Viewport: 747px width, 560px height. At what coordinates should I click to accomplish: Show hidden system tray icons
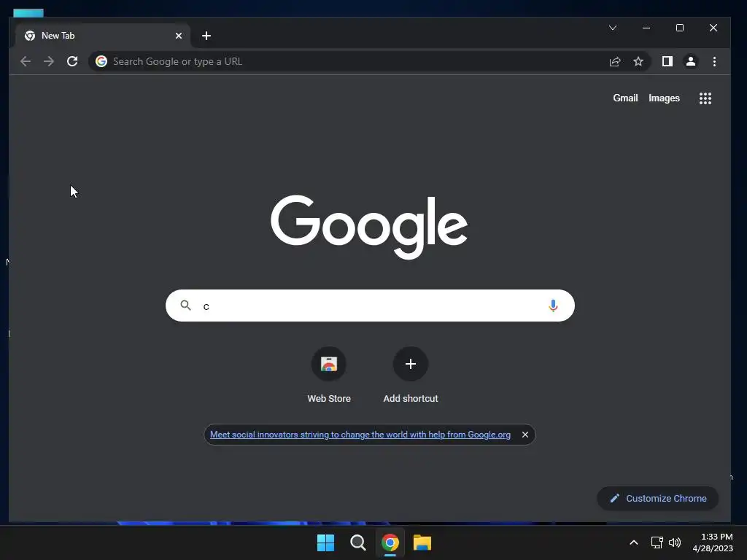point(634,542)
